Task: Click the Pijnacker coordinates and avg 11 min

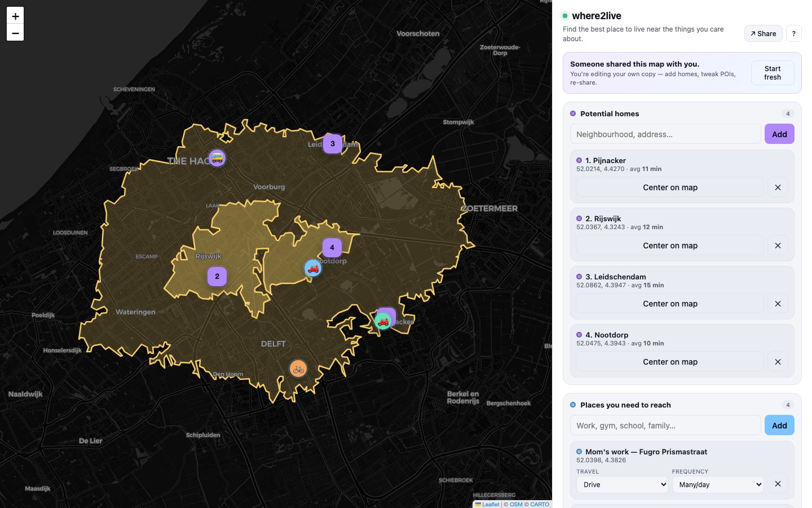Action: click(619, 169)
